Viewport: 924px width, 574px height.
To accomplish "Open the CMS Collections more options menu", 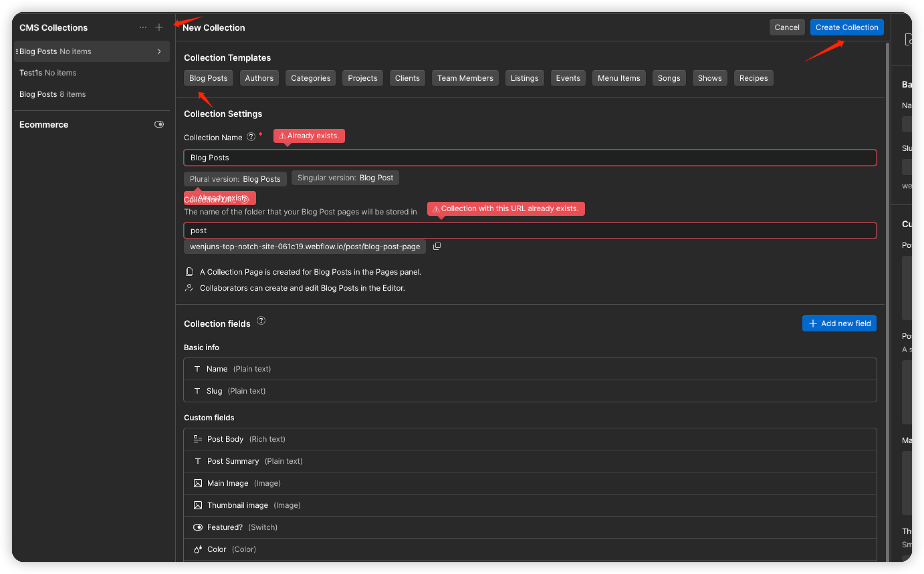I will pyautogui.click(x=143, y=27).
